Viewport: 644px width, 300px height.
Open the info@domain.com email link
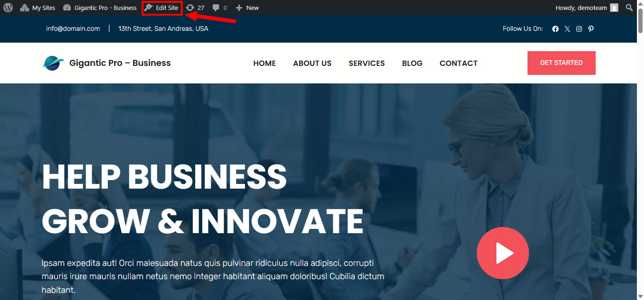coord(73,28)
